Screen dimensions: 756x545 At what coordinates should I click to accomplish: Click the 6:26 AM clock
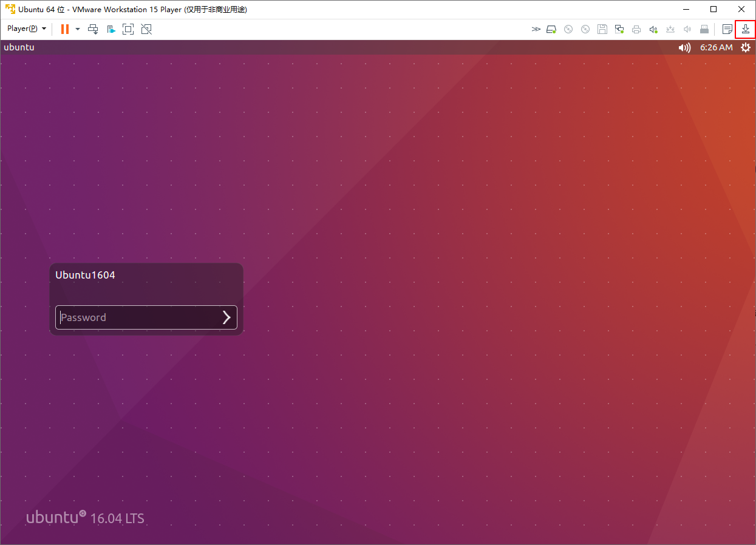pos(717,47)
